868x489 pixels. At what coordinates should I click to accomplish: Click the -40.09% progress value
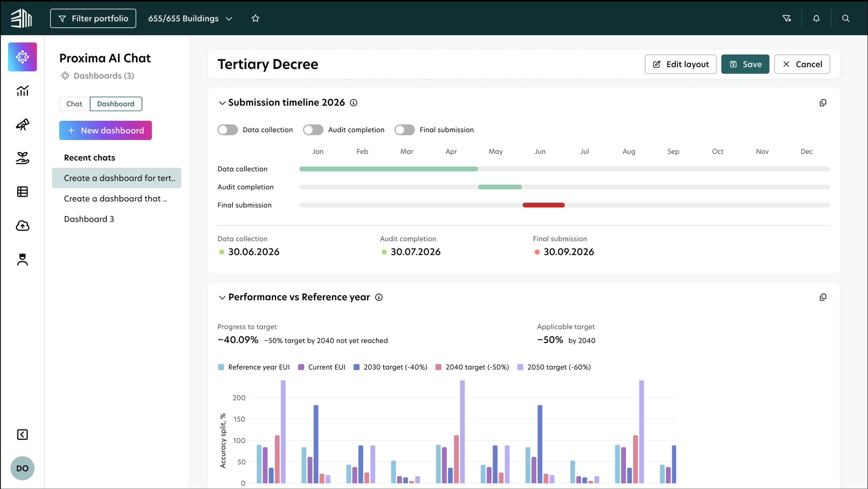[238, 340]
